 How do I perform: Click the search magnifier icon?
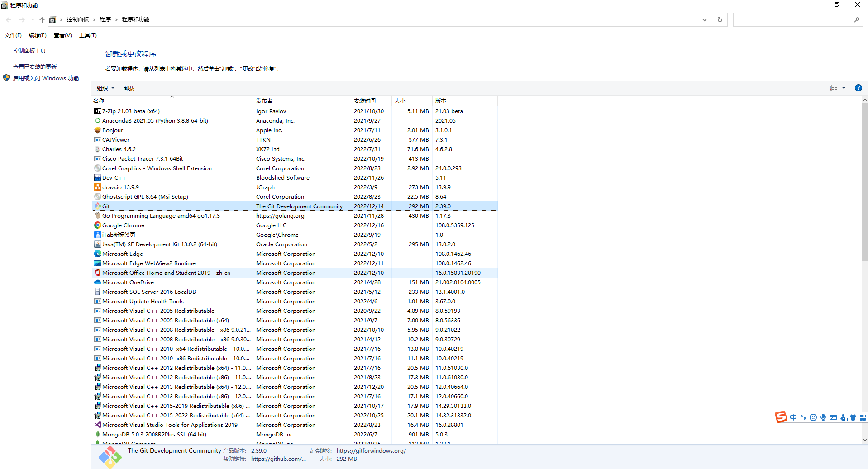click(857, 19)
